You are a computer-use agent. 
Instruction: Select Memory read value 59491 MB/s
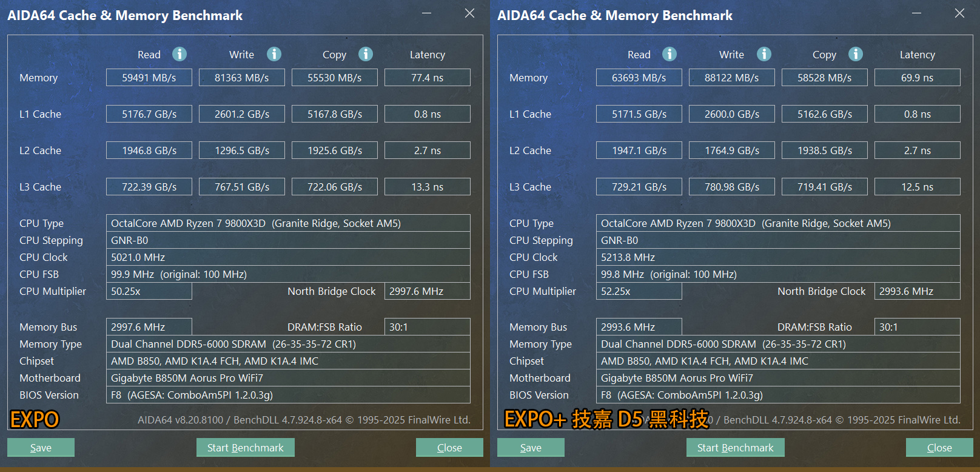pyautogui.click(x=149, y=78)
